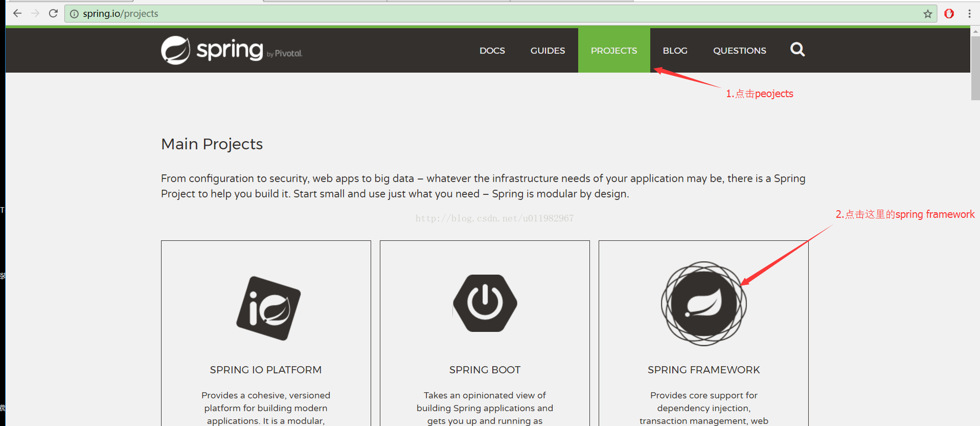
Task: Select the PROJECTS tab
Action: pyautogui.click(x=614, y=50)
